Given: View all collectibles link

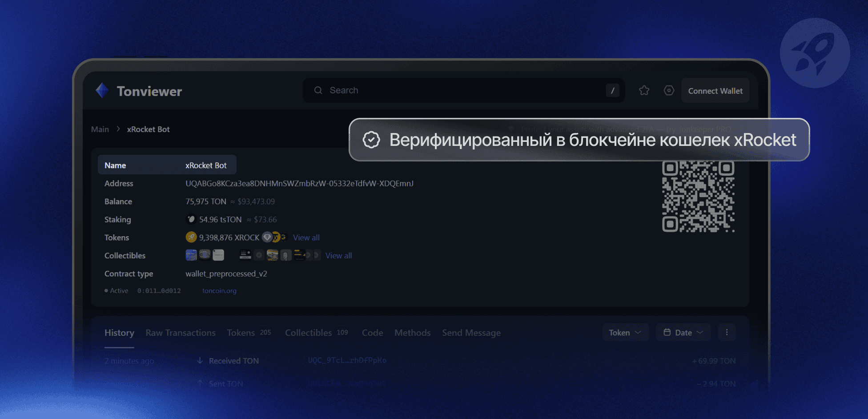Looking at the screenshot, I should (x=338, y=255).
